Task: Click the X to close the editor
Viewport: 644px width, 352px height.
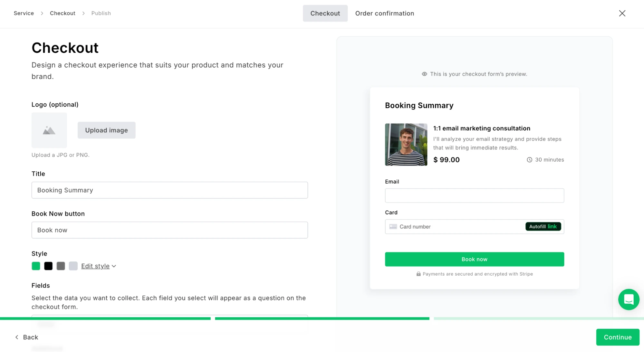Action: (x=622, y=13)
